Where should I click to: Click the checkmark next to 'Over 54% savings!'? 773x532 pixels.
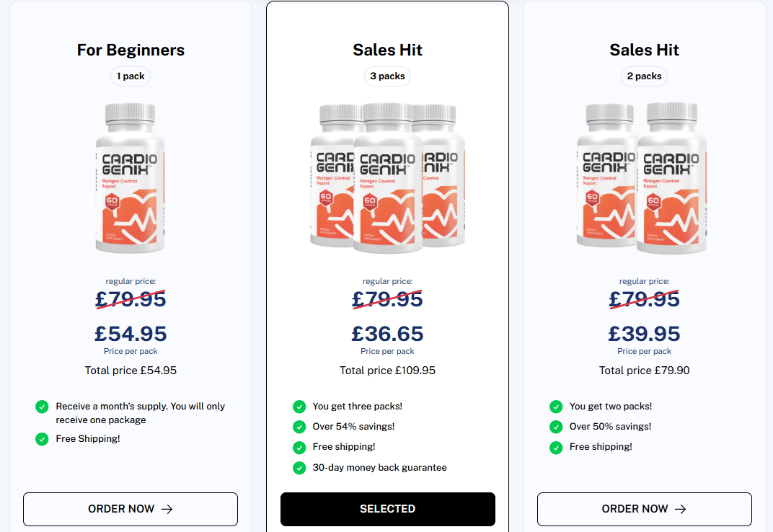point(299,427)
